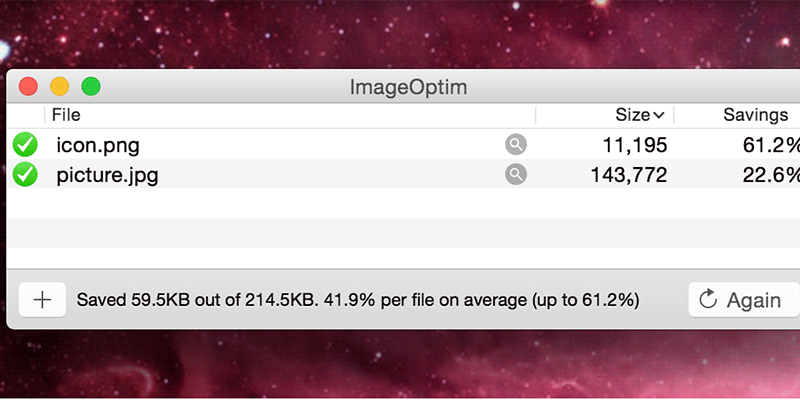Click the circular arrow on Again button
800x400 pixels.
(708, 299)
